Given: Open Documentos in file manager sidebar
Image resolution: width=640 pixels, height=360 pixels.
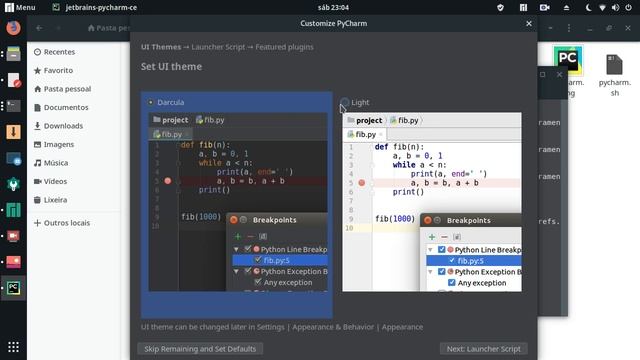Looking at the screenshot, I should pyautogui.click(x=61, y=107).
